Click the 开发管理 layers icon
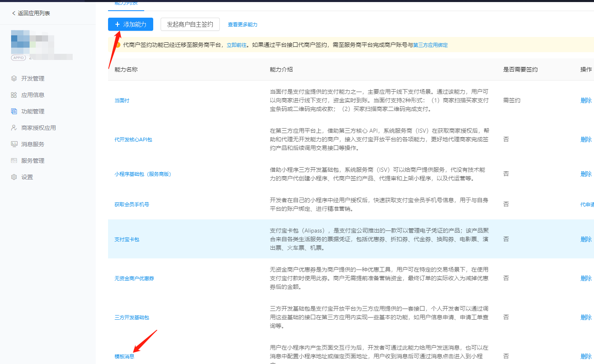The image size is (594, 364). click(x=14, y=78)
